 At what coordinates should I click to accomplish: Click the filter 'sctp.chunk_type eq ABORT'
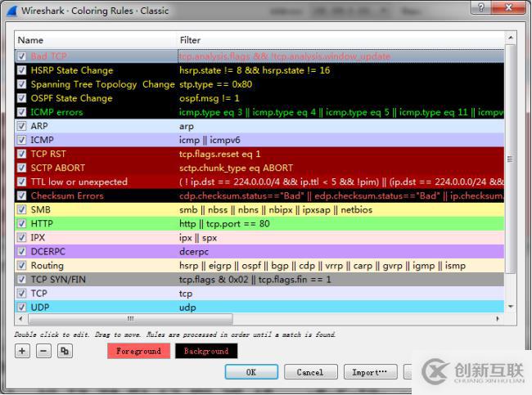pos(237,168)
